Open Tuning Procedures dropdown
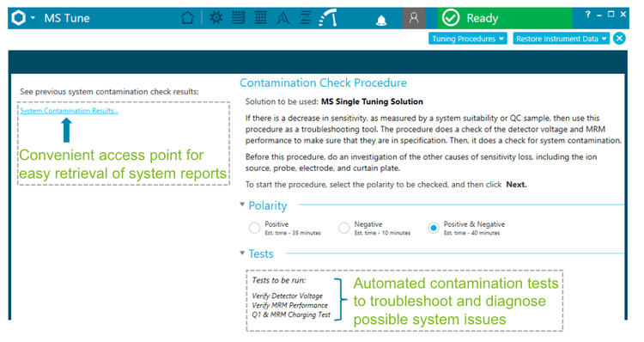644x342 pixels. pyautogui.click(x=467, y=39)
